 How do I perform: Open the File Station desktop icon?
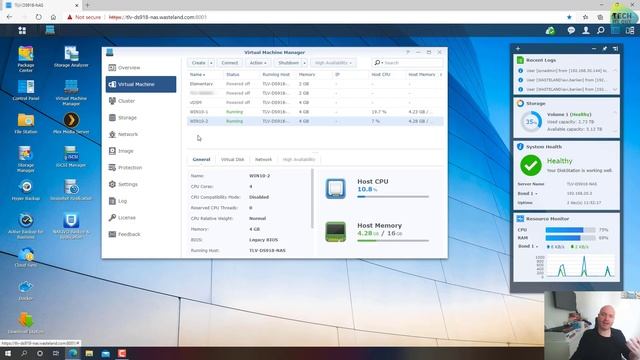pos(26,123)
